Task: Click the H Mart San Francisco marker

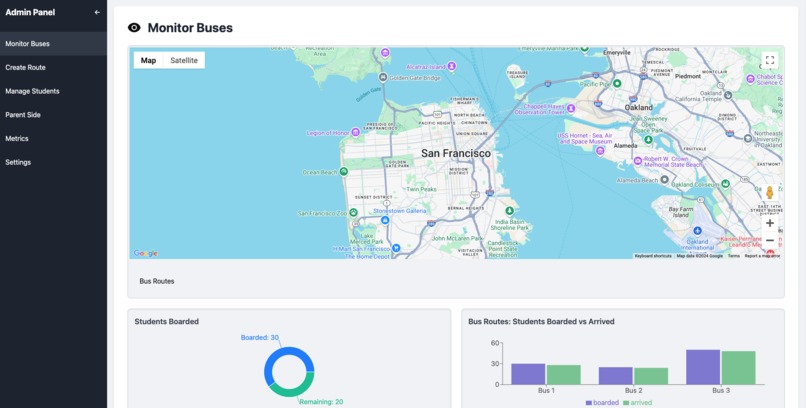Action: click(396, 248)
